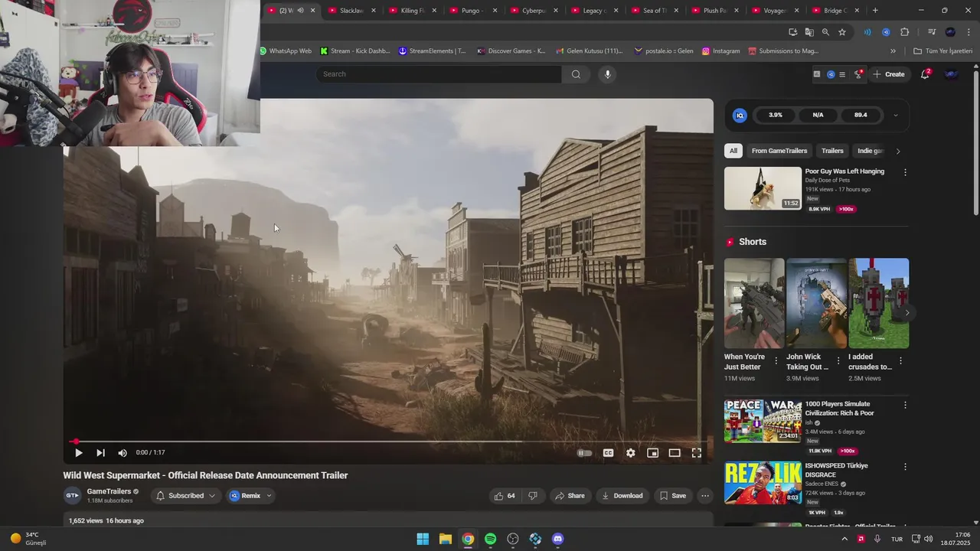Start voice search with microphone

(608, 74)
